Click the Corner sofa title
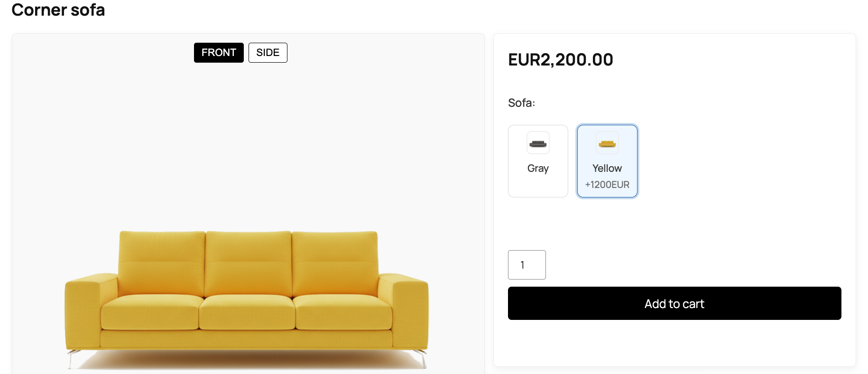 [x=58, y=10]
